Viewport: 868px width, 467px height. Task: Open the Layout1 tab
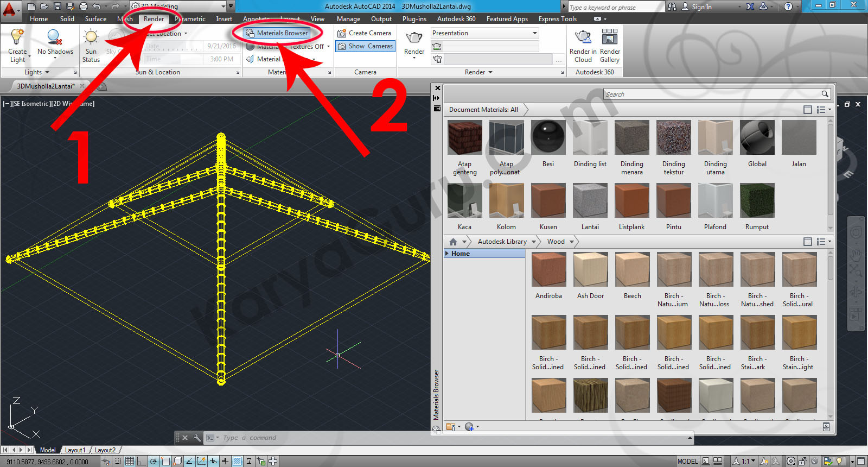pos(75,450)
